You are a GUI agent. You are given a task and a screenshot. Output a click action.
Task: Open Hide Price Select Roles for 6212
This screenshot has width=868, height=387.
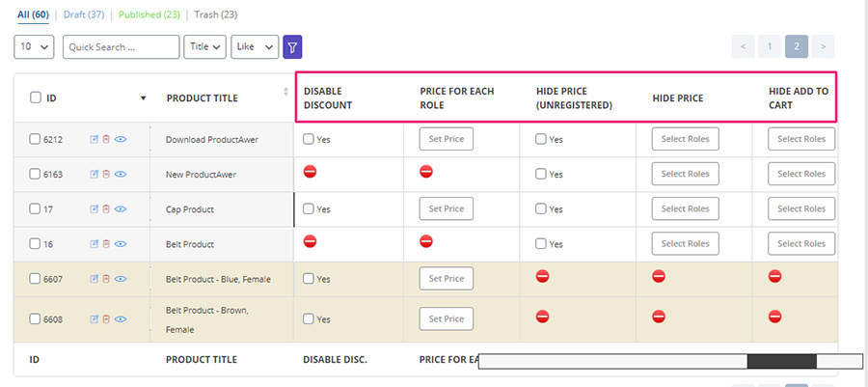click(686, 139)
